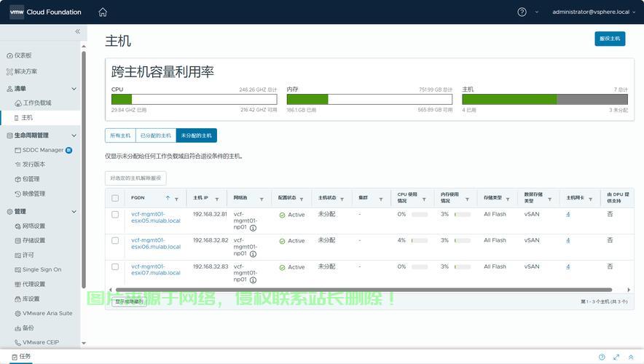Select checkbox for vcf-mgmt01-esxi06 host row
The image size is (644, 364).
pos(115,240)
